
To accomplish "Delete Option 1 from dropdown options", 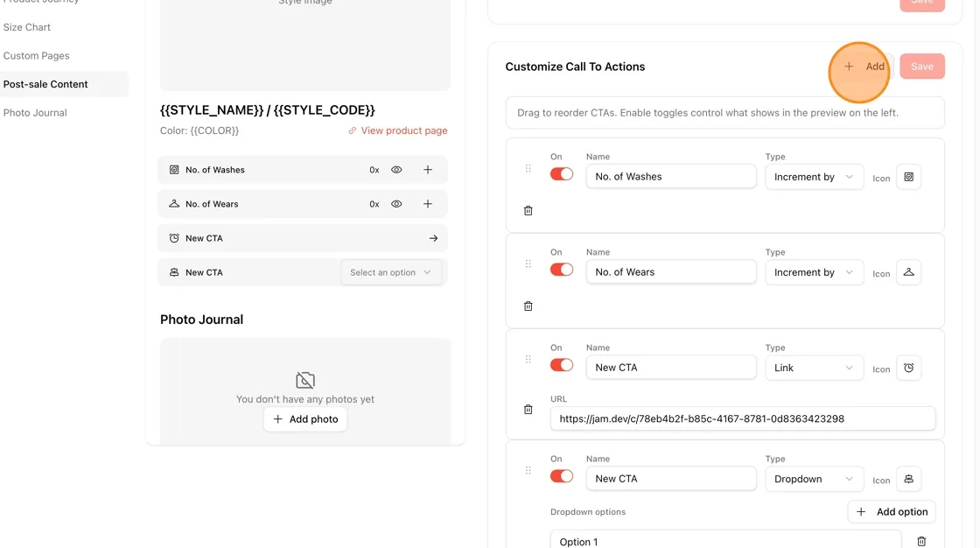I will (x=921, y=541).
